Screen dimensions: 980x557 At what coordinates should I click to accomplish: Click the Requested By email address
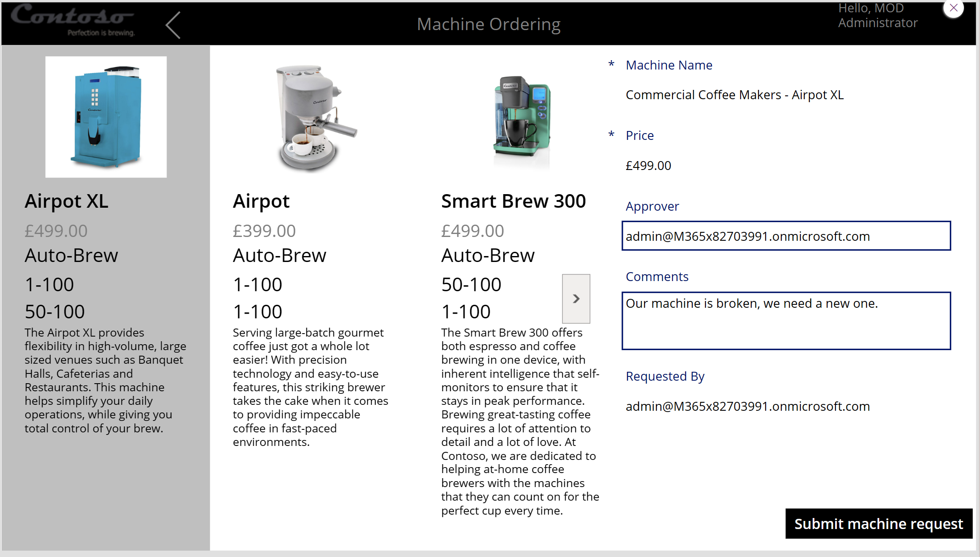point(747,406)
